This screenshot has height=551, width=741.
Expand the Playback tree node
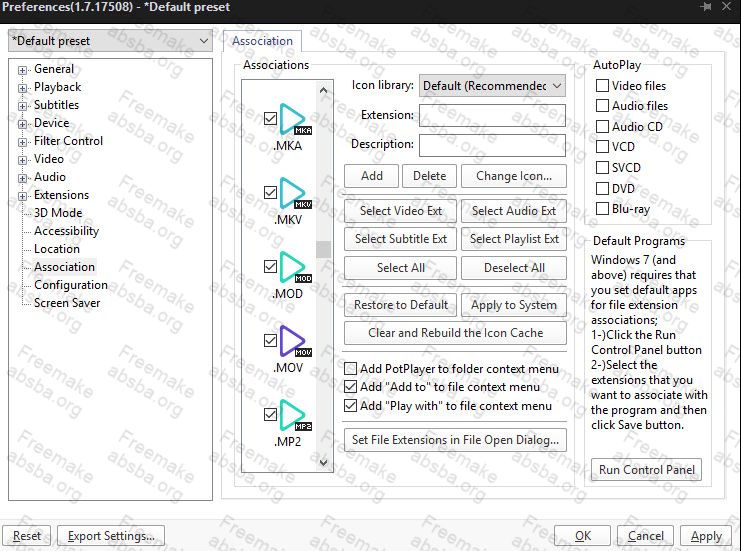pyautogui.click(x=22, y=88)
